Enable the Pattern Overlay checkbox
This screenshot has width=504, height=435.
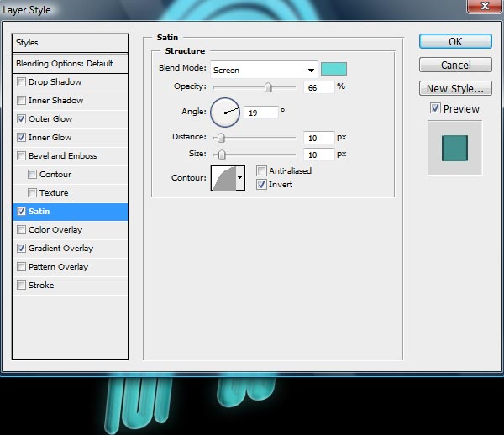point(21,267)
